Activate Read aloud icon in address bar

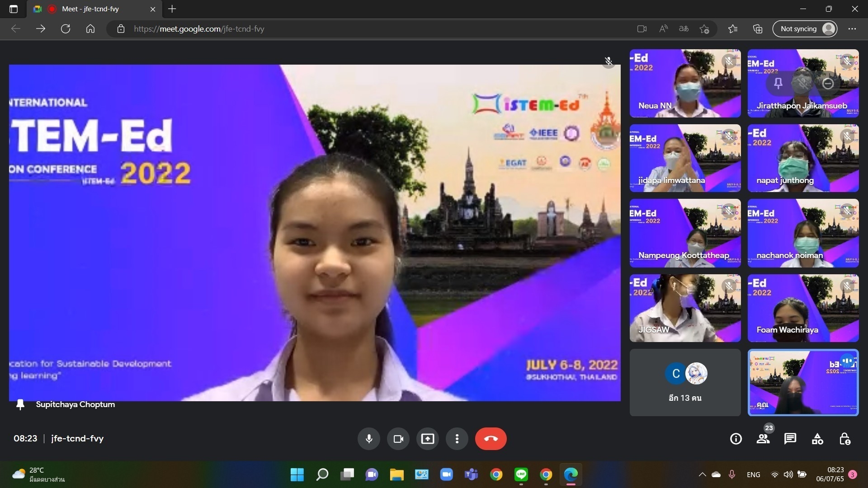(663, 29)
